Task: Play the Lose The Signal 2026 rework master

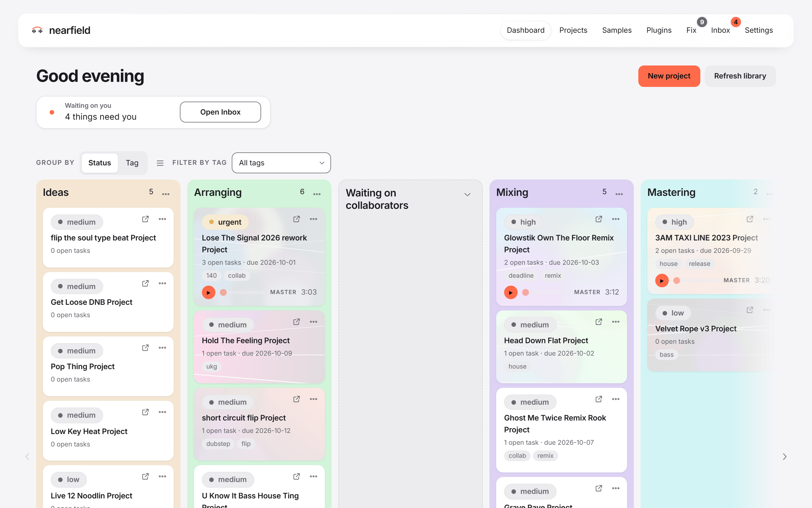Action: [x=208, y=292]
